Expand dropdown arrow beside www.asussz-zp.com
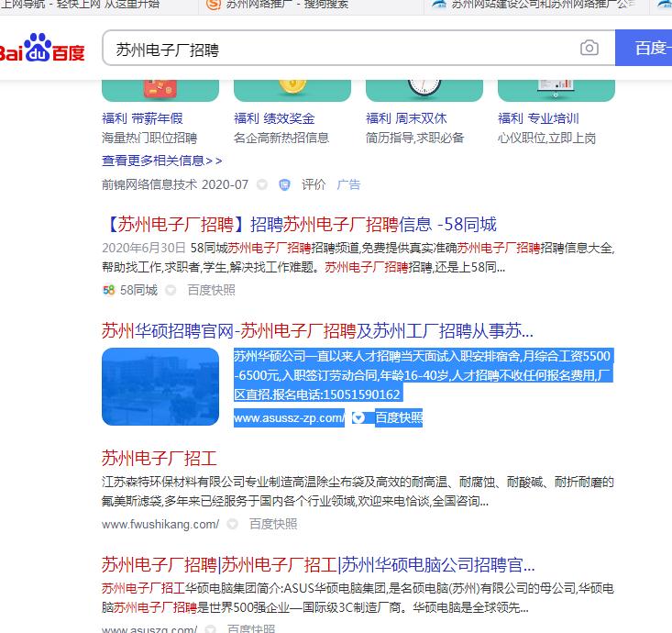Image resolution: width=672 pixels, height=633 pixels. 358,417
